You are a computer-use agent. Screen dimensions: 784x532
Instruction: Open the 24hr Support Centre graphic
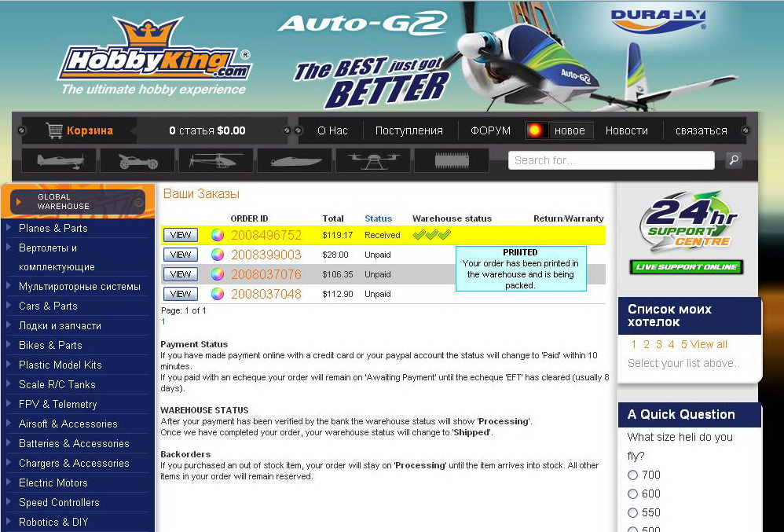(687, 221)
